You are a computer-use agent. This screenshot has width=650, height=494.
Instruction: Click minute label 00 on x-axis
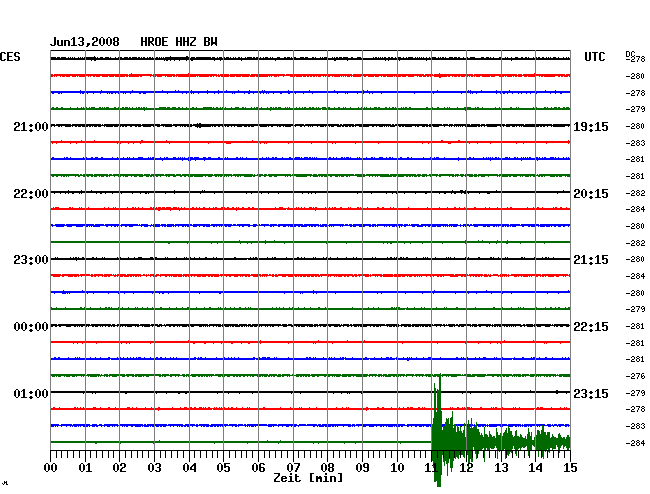(x=51, y=467)
